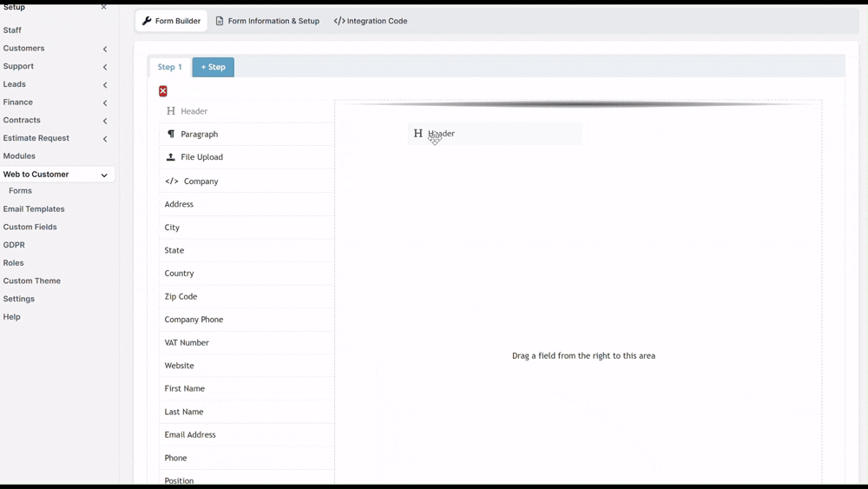Click the pilcrow icon beside Paragraph

[171, 134]
